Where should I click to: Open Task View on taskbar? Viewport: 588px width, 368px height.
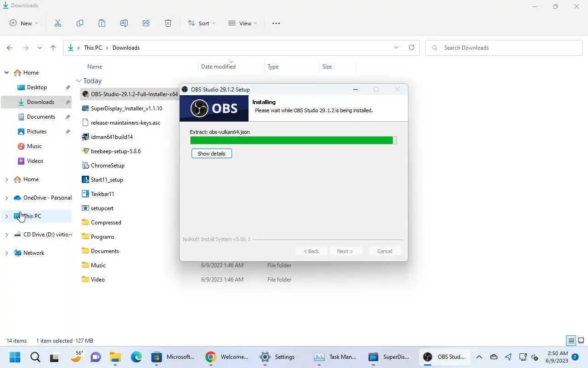pyautogui.click(x=55, y=357)
